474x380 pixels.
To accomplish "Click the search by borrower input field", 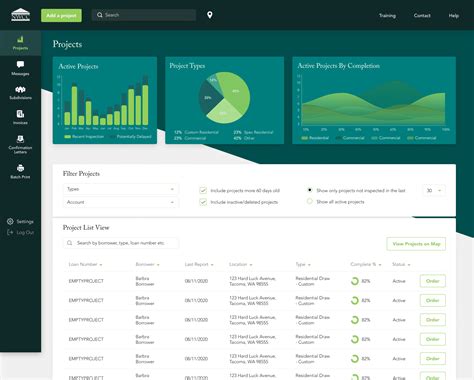I will point(121,243).
